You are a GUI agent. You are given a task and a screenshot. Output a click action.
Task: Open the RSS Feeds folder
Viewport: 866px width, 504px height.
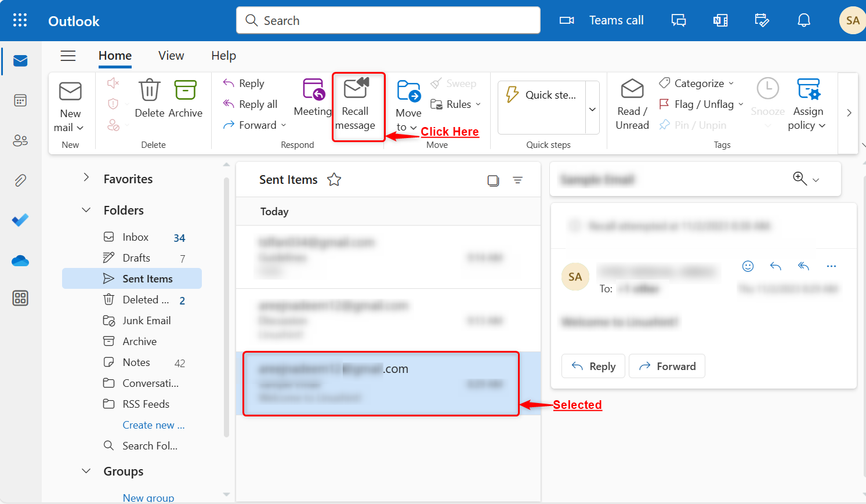(x=132, y=404)
